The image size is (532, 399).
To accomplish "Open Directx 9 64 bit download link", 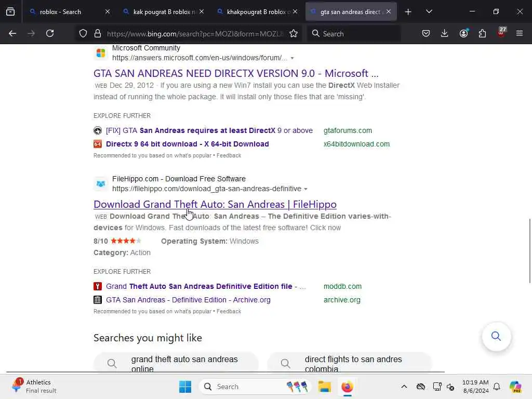I will point(187,144).
